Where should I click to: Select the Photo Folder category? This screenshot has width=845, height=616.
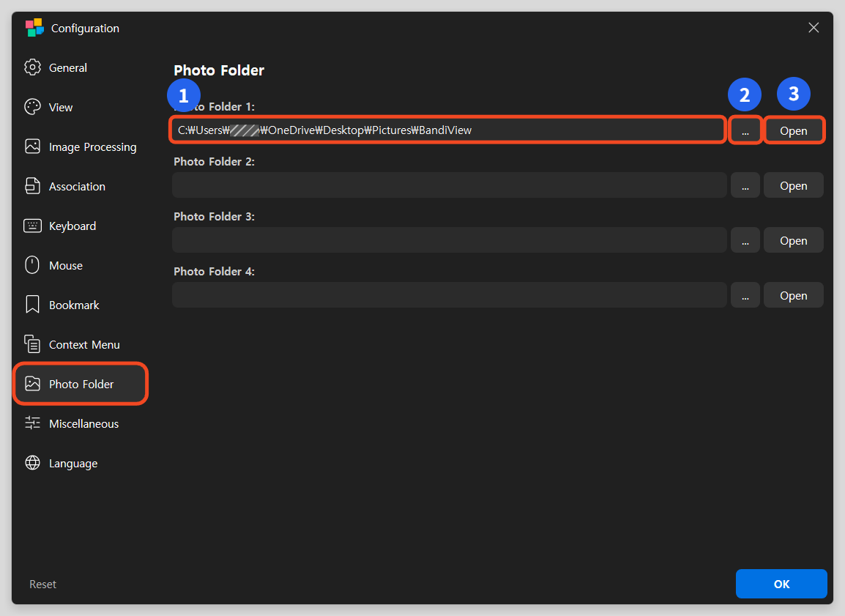coord(81,385)
